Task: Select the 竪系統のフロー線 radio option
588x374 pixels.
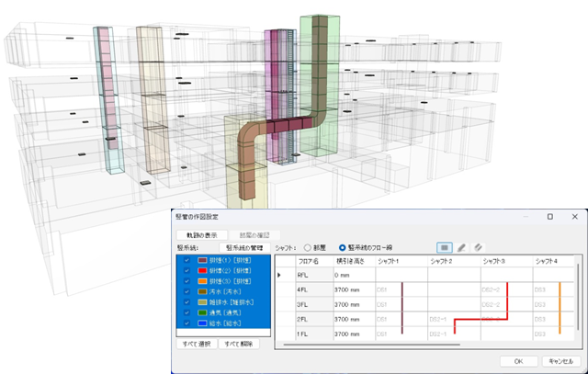Action: click(340, 246)
